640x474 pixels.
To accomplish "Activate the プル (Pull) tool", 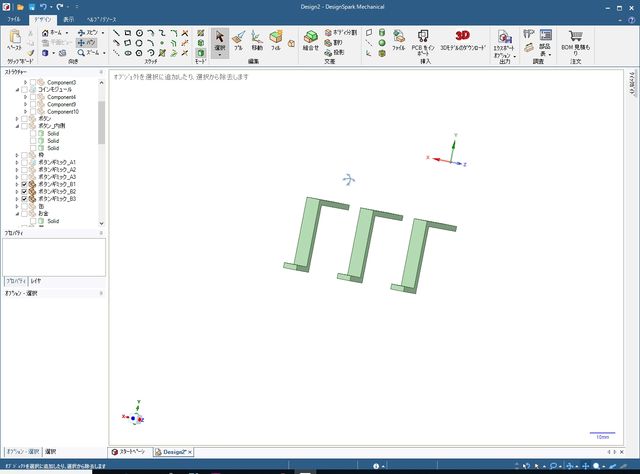I will (238, 40).
